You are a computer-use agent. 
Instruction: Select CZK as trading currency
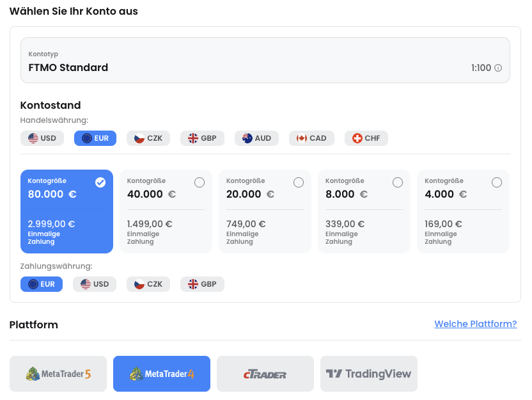pyautogui.click(x=148, y=138)
